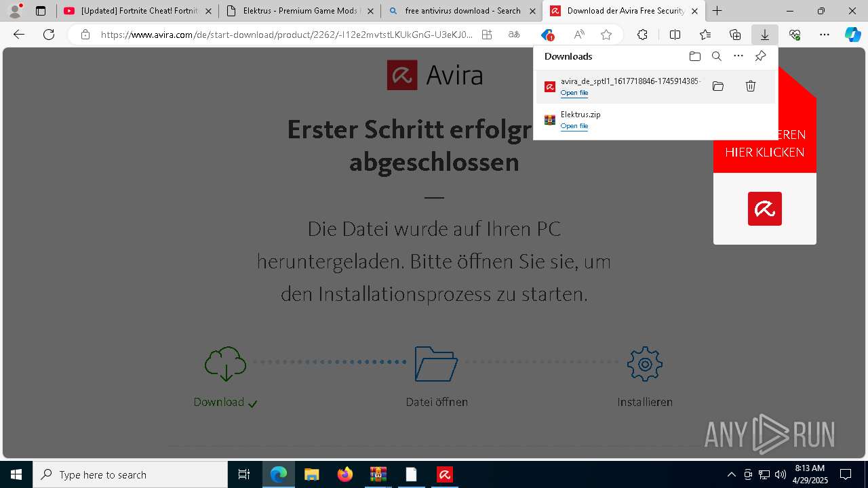The width and height of the screenshot is (868, 488).
Task: Open the Extensions puzzle icon
Action: pyautogui.click(x=642, y=35)
